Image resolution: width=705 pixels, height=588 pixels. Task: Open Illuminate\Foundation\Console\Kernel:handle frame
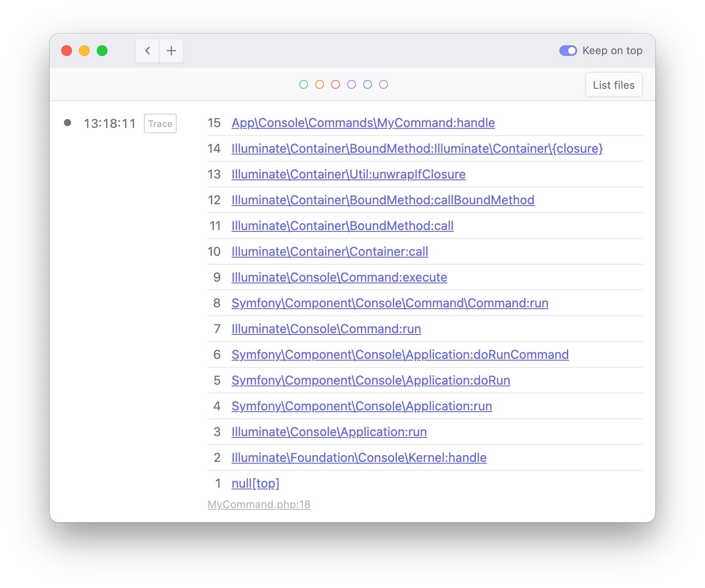[359, 457]
